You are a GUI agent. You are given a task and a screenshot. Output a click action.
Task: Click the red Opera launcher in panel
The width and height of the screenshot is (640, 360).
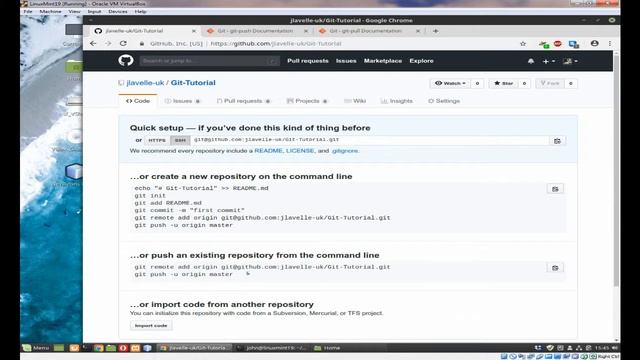[x=123, y=348]
